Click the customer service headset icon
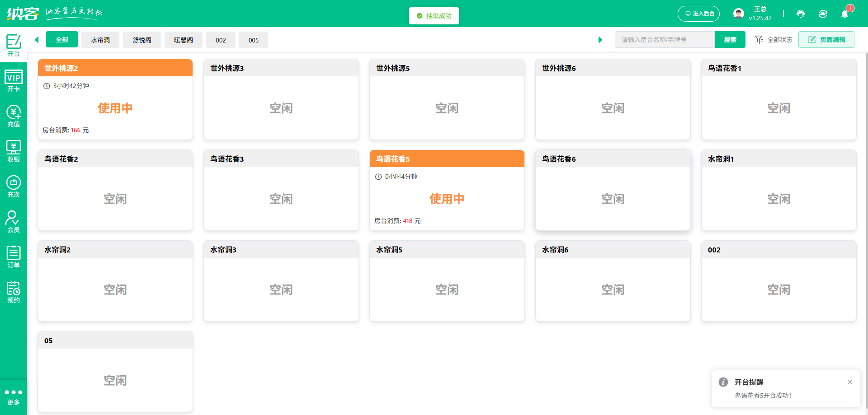Screen dimensions: 868x415 [x=801, y=14]
